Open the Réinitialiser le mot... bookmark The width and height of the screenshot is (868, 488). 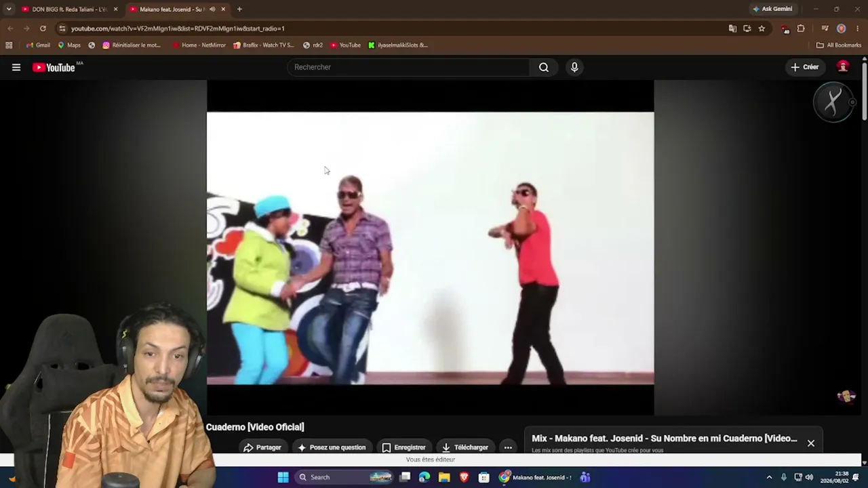132,45
